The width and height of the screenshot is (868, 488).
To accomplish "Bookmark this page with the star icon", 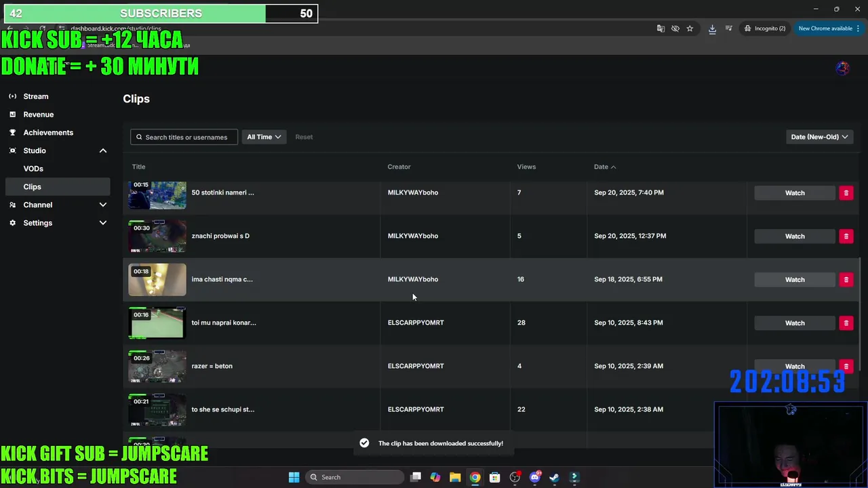I will click(x=690, y=28).
